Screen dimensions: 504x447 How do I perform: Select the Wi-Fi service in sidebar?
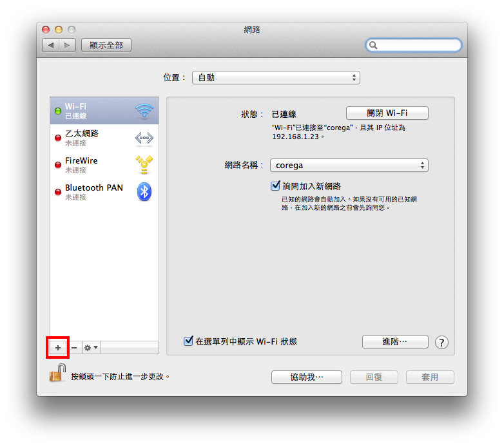pyautogui.click(x=104, y=111)
